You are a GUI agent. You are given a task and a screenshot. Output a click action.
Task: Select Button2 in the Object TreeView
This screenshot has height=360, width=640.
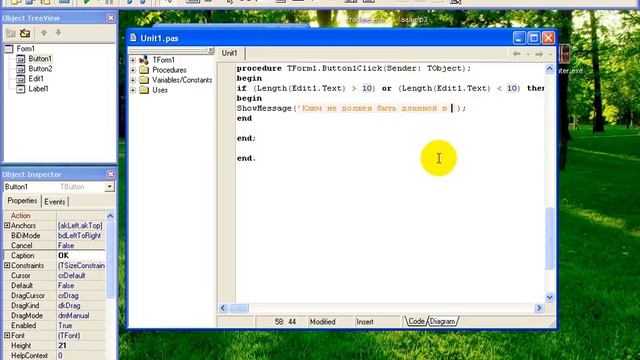click(x=40, y=69)
